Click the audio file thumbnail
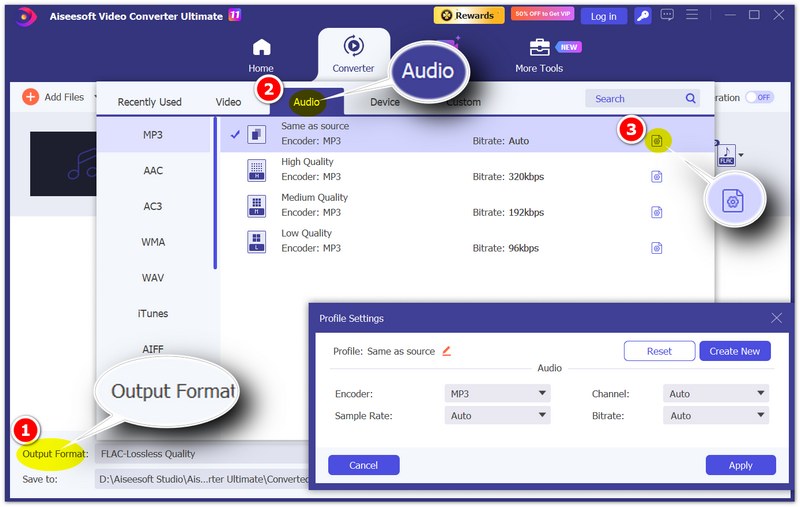Image resolution: width=800 pixels, height=507 pixels. tap(63, 164)
